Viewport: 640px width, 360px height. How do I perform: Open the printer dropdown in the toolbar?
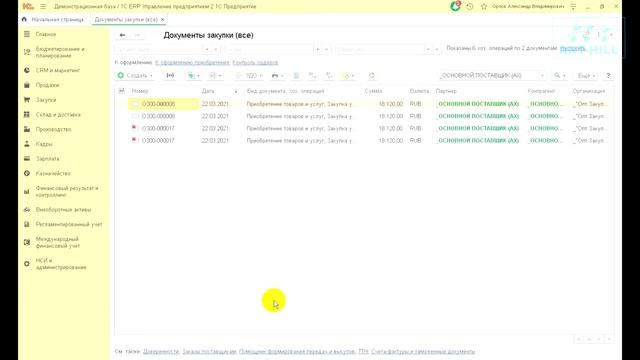tap(277, 76)
